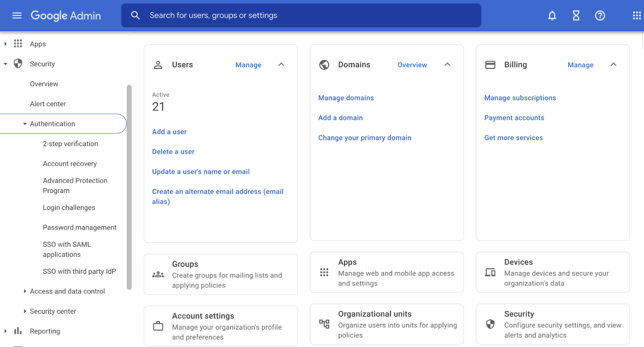Open Security Overview in sidebar

(44, 84)
